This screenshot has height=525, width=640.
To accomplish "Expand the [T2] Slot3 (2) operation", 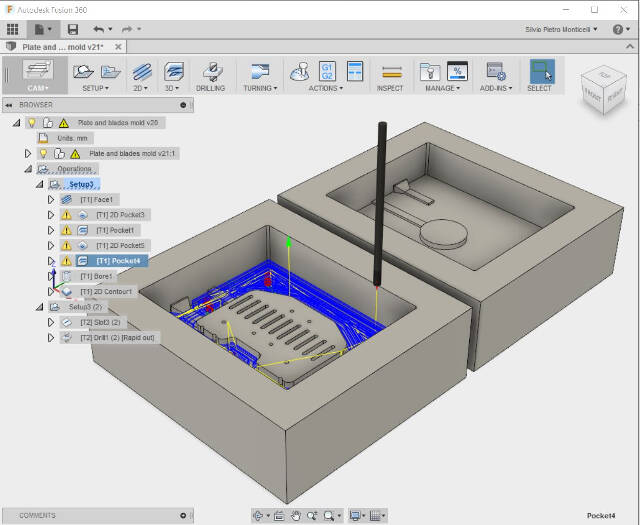I will point(51,322).
